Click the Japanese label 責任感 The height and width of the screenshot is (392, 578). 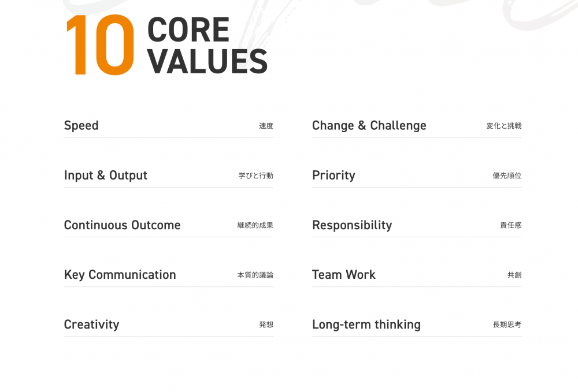coord(511,225)
